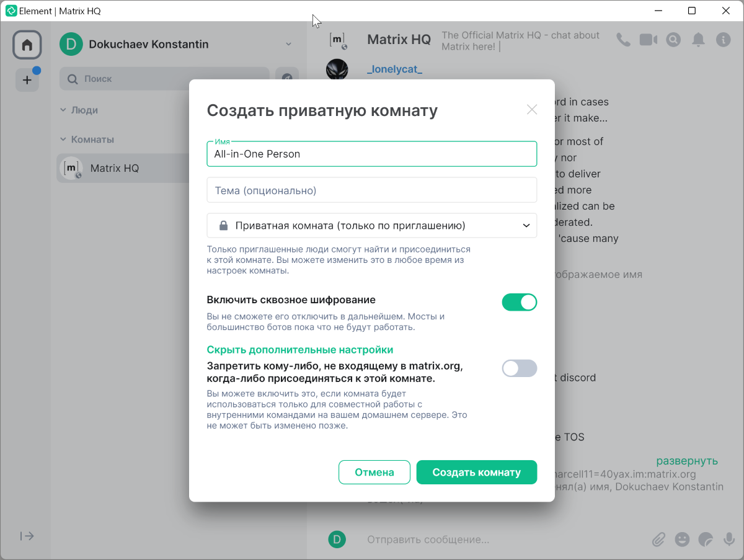Click Скрыть дополнительные настройки link

tap(299, 350)
